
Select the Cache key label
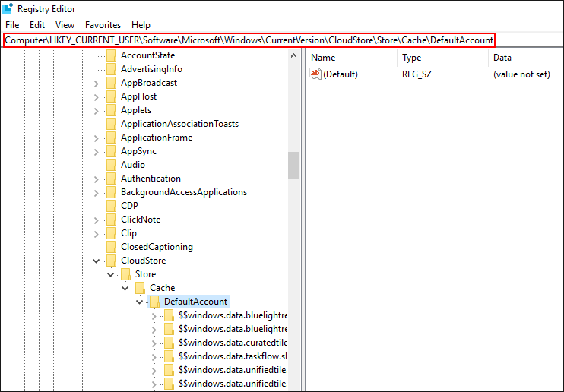162,288
